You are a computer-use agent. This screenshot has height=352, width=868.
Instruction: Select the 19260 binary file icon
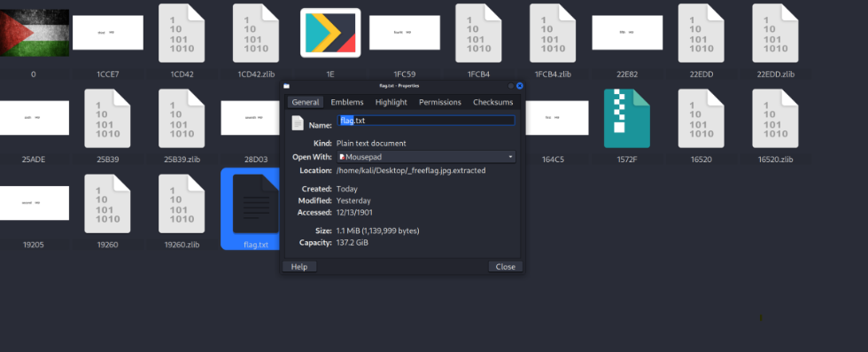(107, 203)
